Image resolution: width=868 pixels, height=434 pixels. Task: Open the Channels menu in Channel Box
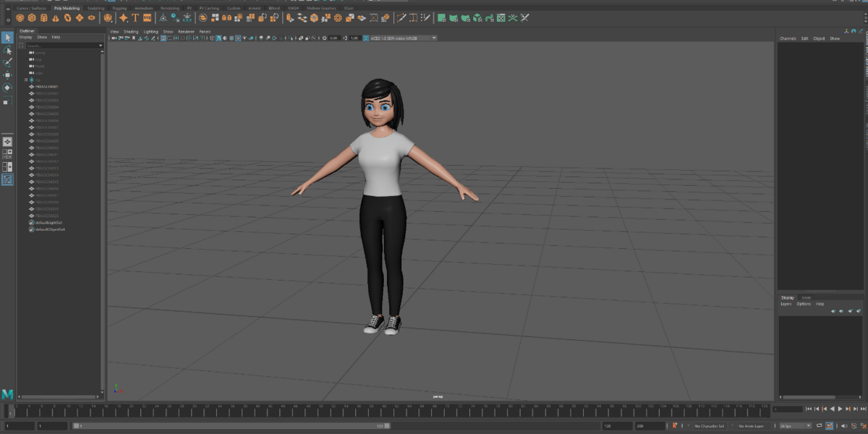coord(788,38)
